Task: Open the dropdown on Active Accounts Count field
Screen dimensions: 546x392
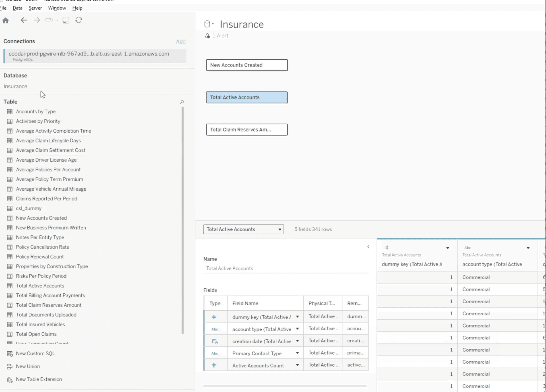Action: click(297, 365)
